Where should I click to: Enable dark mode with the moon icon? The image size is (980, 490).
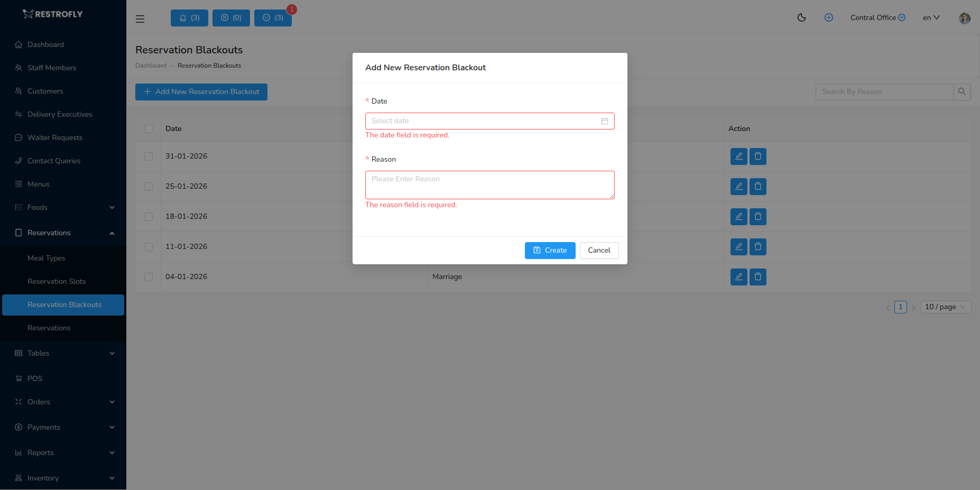(x=802, y=17)
